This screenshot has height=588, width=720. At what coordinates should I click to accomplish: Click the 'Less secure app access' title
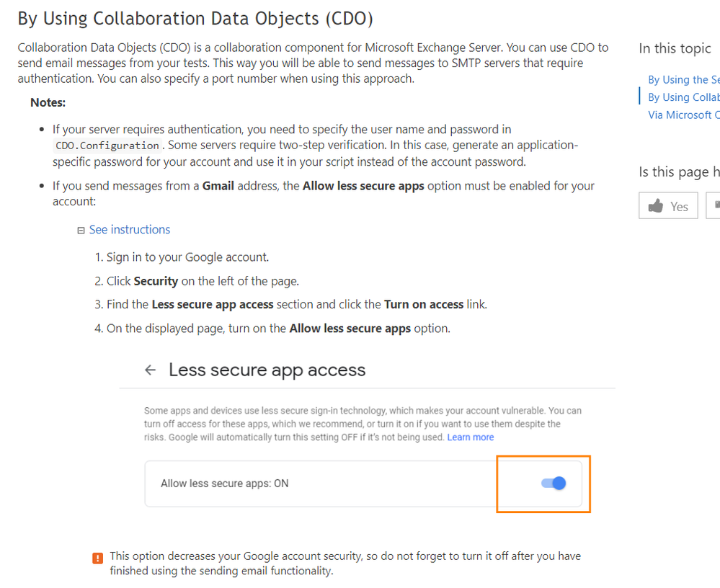pyautogui.click(x=267, y=370)
